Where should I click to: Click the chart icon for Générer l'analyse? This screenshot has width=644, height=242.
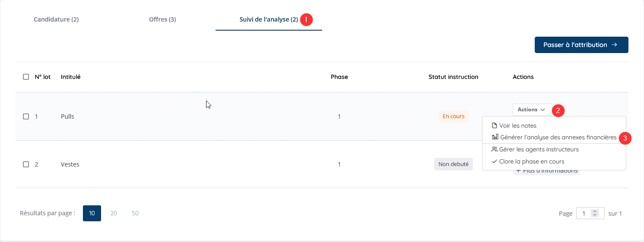click(x=495, y=137)
